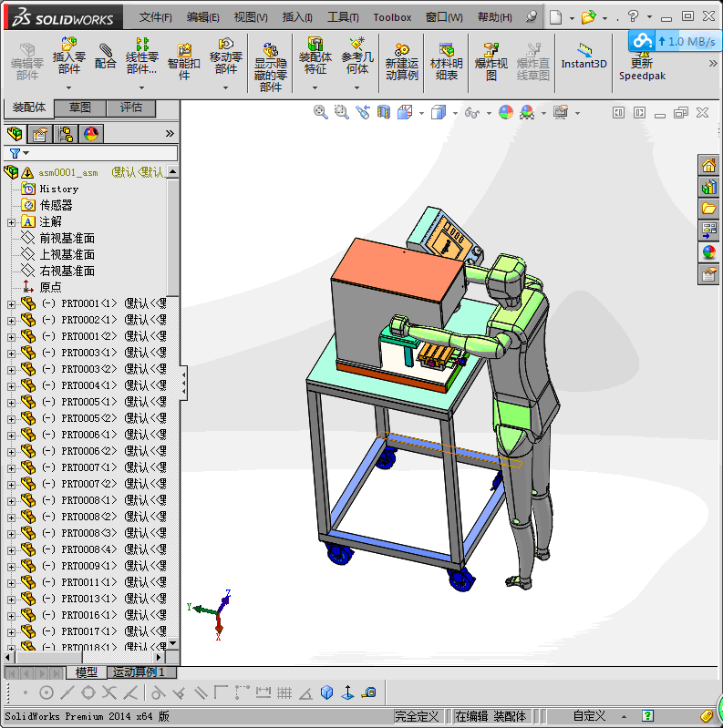Open FeatureManager design tree tab icon
The height and width of the screenshot is (728, 723).
(15, 134)
